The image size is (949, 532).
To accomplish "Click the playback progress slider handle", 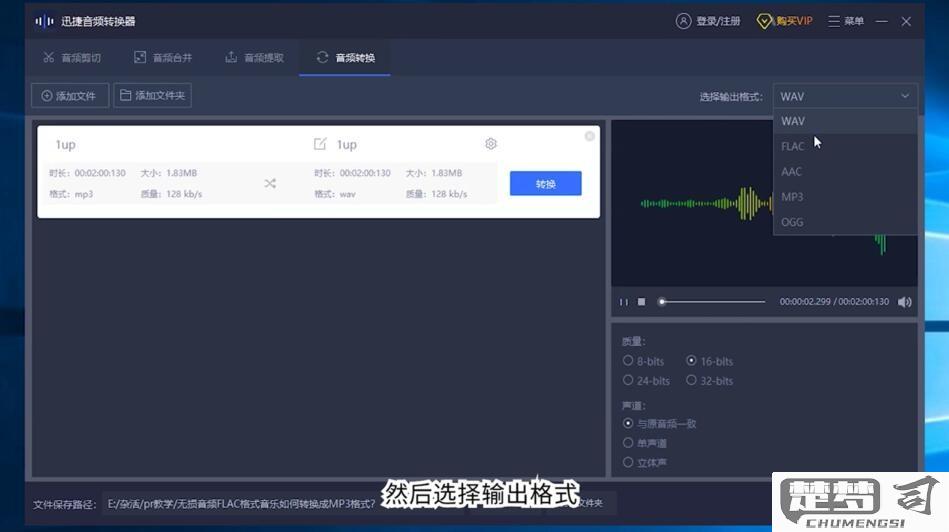I will (x=662, y=301).
